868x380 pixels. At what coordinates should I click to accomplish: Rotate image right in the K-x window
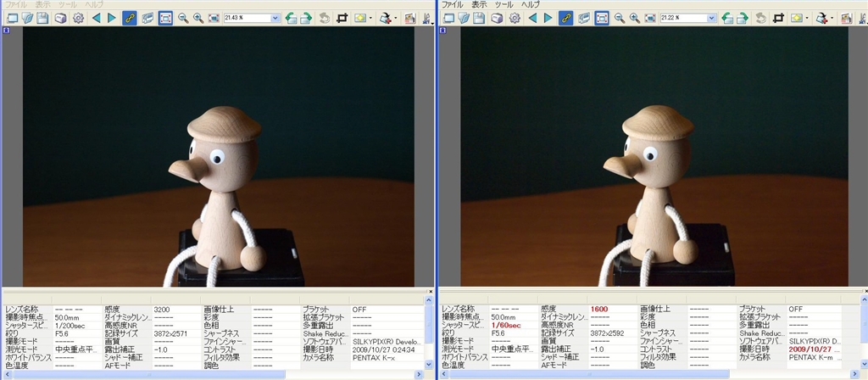click(x=305, y=19)
